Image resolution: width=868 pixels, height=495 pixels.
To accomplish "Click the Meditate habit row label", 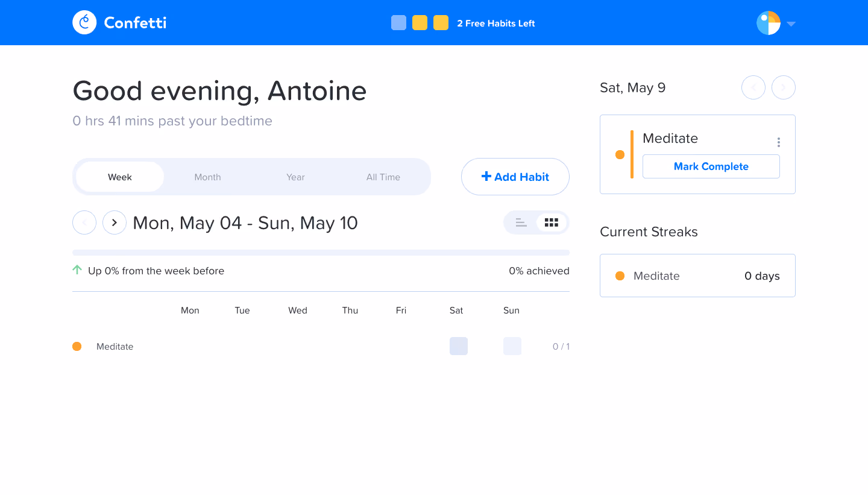I will pos(115,347).
